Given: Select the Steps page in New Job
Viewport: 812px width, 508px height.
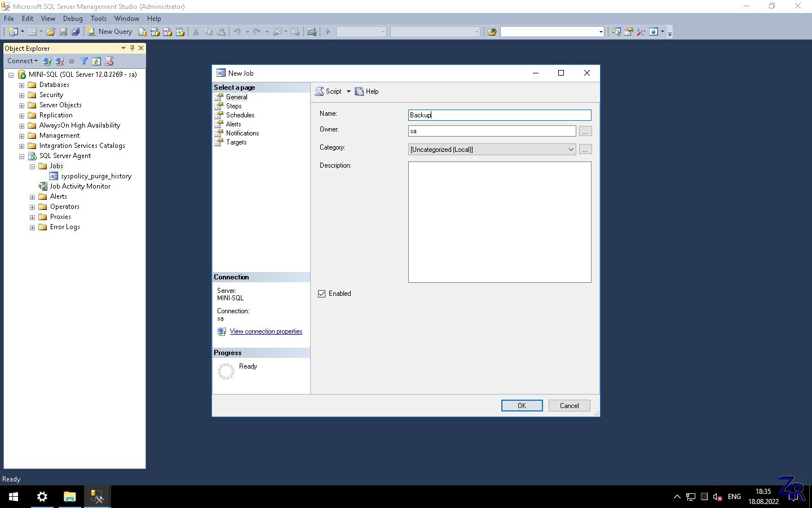Looking at the screenshot, I should click(x=233, y=106).
